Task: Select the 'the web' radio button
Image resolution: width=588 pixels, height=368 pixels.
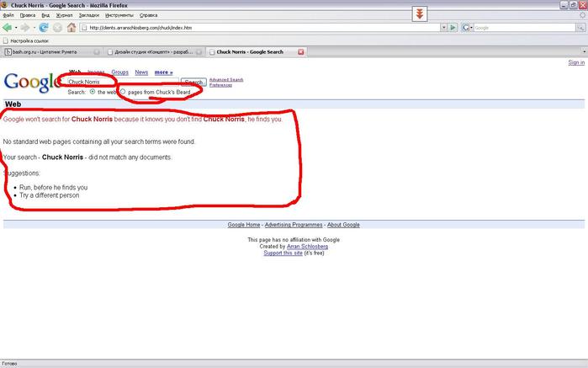Action: (93, 92)
